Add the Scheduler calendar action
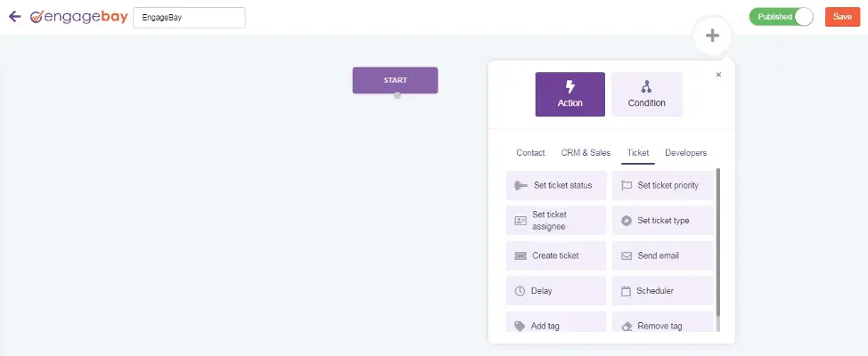 pos(663,291)
